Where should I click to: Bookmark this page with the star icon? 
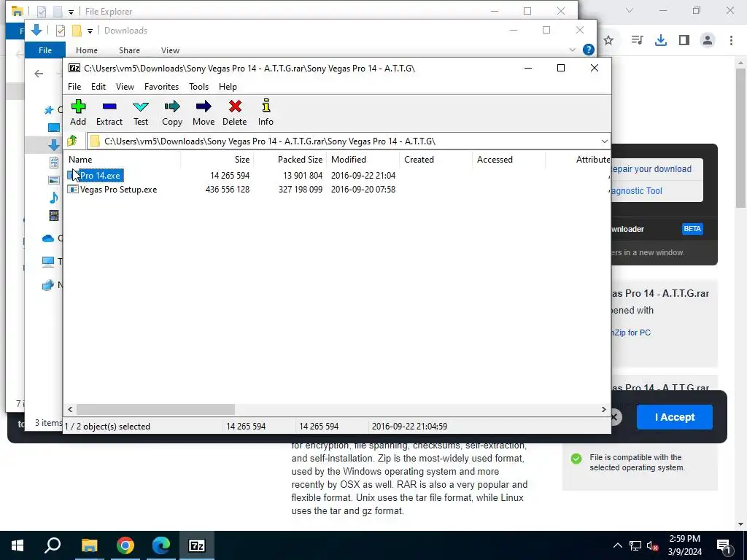tap(608, 41)
